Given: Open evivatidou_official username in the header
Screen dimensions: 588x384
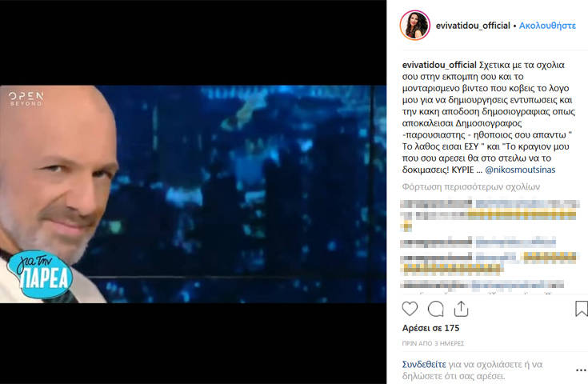Looking at the screenshot, I should tap(473, 26).
